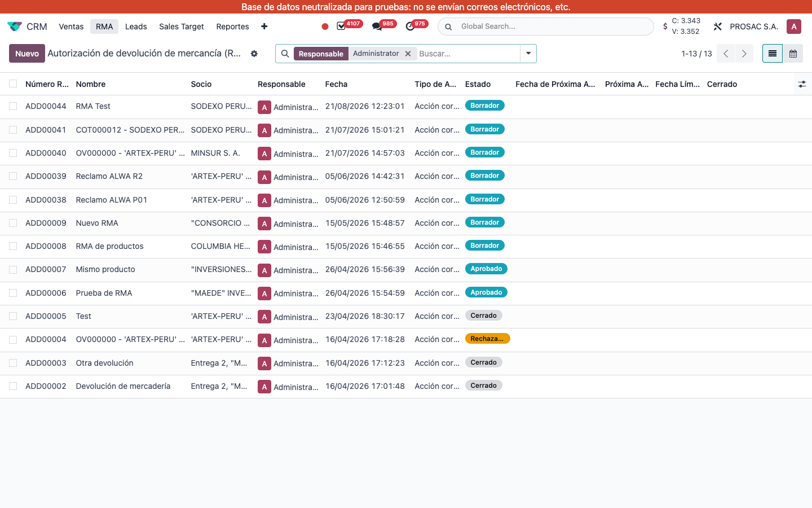Select checkbox for Devolución de mercadería
Screen dimensions: 812x508
point(13,386)
